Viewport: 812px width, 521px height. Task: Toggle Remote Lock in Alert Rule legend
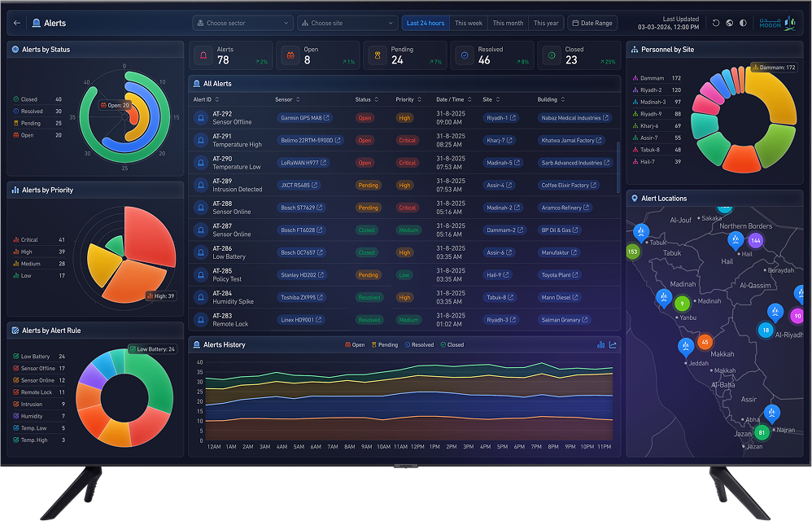click(x=39, y=392)
